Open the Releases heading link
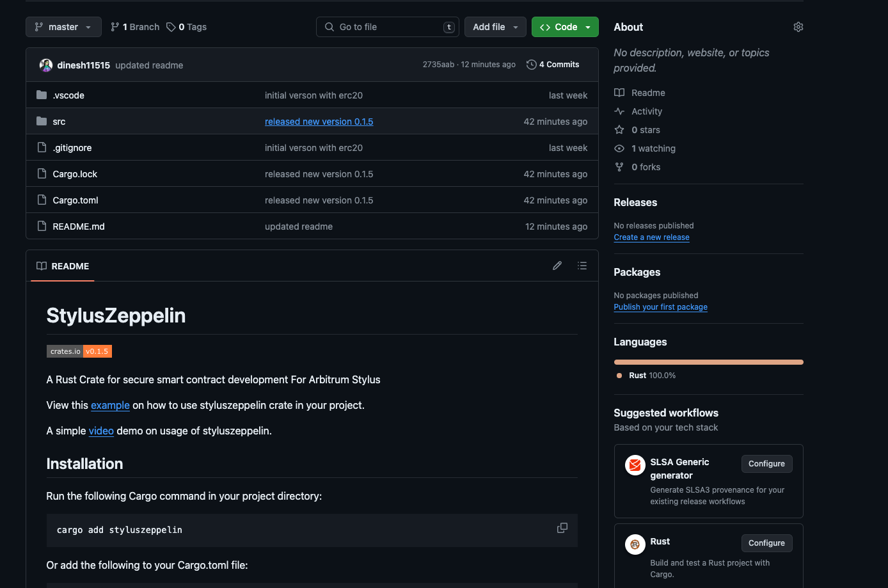888x588 pixels. 635,202
